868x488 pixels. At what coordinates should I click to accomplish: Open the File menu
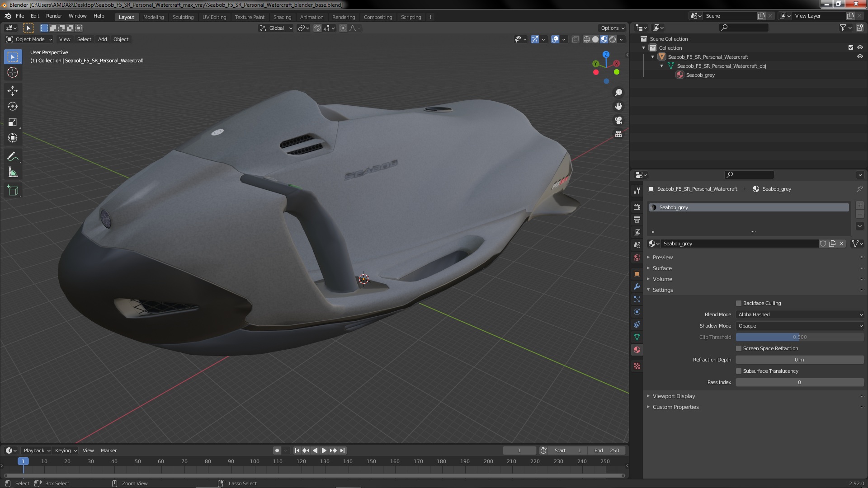tap(20, 16)
